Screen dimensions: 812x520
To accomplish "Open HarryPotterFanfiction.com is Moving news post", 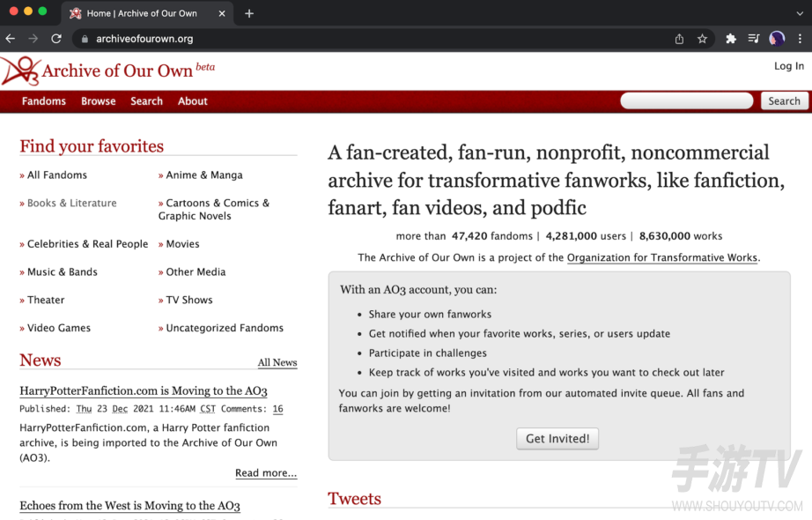I will pos(144,391).
